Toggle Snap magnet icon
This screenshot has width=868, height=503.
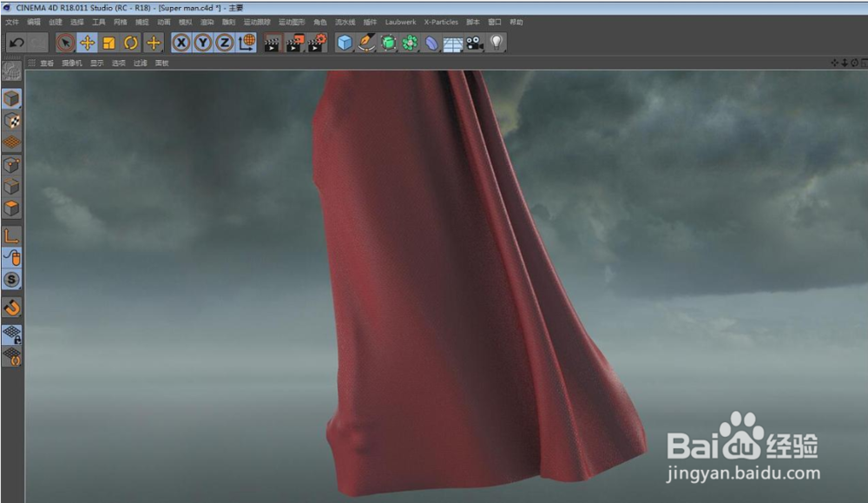pyautogui.click(x=11, y=308)
